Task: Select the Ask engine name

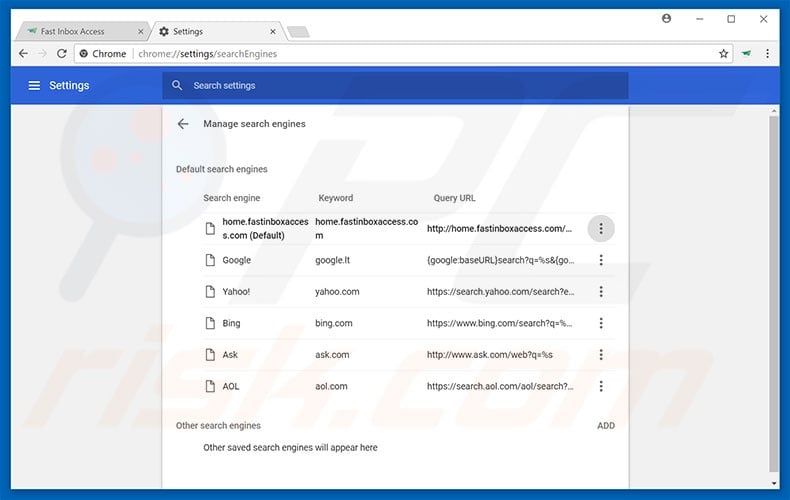Action: [230, 355]
